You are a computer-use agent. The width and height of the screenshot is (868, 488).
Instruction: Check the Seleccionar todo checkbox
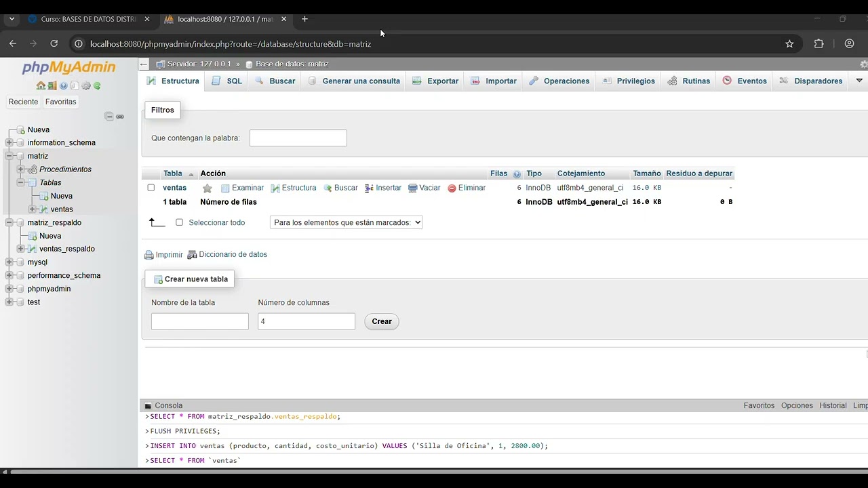pos(180,222)
